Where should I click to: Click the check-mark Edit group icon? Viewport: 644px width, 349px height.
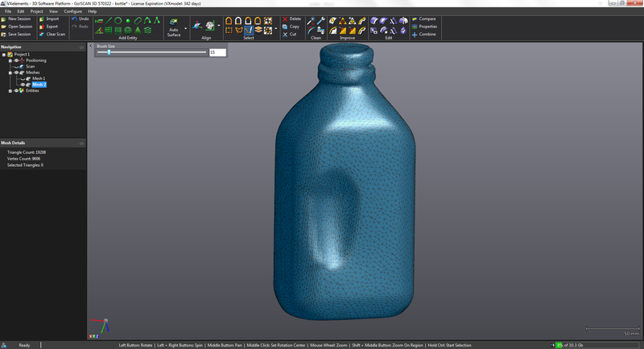(x=403, y=31)
